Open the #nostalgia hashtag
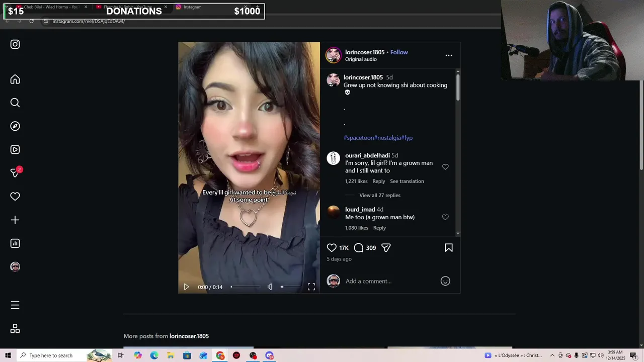The height and width of the screenshot is (362, 644). (387, 138)
